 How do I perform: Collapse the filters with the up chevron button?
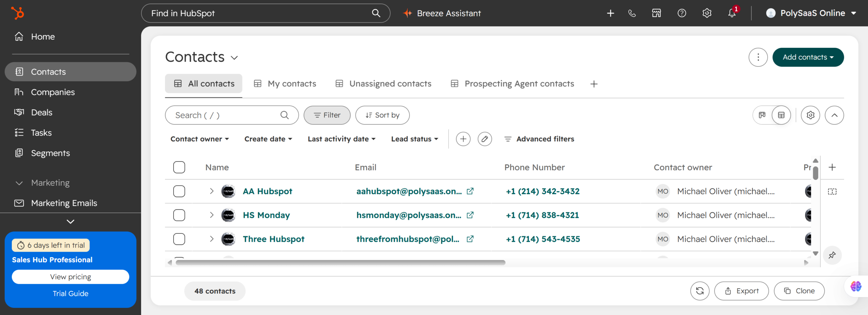(834, 115)
